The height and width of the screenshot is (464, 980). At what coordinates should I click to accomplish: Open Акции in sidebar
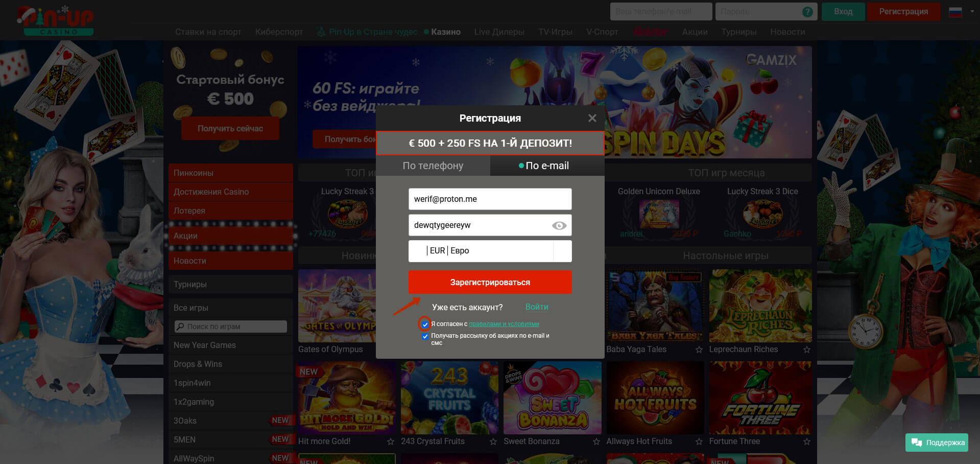[x=231, y=236]
